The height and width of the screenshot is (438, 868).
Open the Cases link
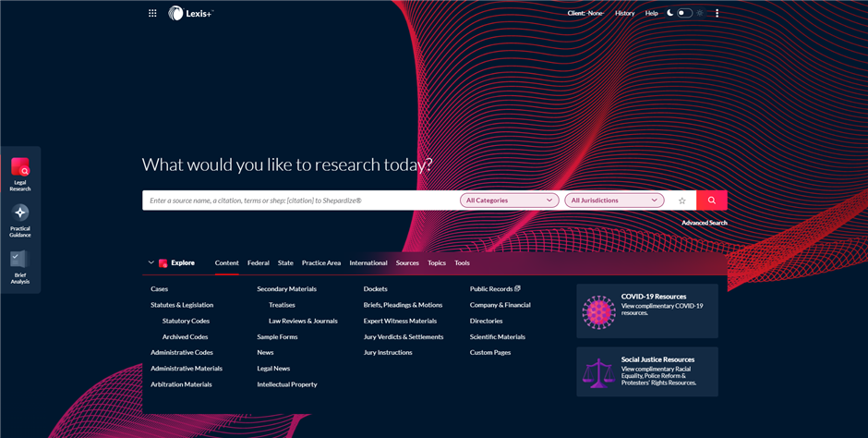point(160,289)
